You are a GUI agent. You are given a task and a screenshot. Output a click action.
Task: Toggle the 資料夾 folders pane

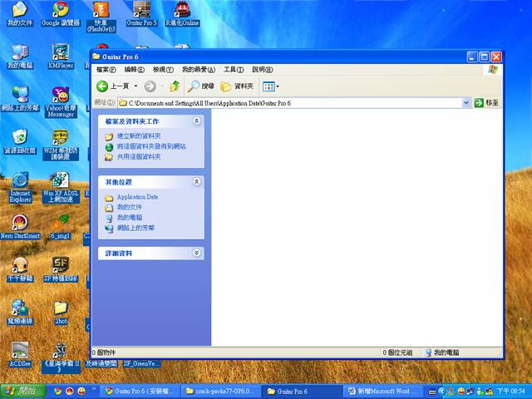237,86
